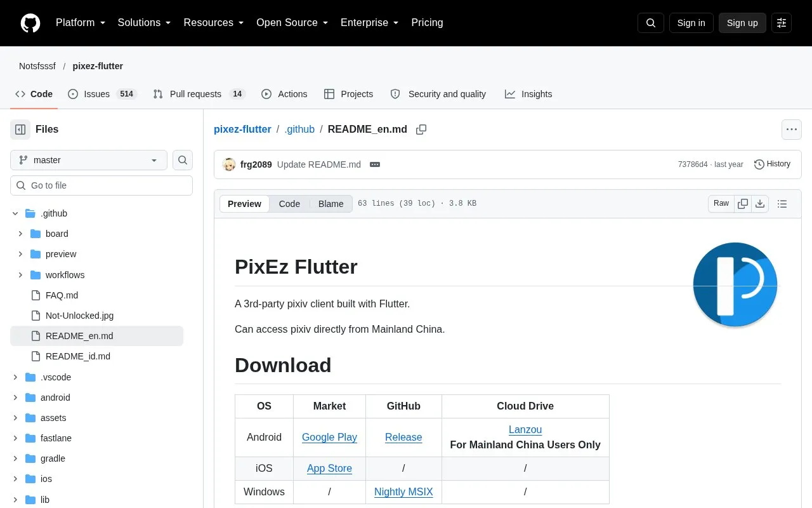The width and height of the screenshot is (812, 508).
Task: Collapse the Files side panel icon
Action: [x=20, y=130]
